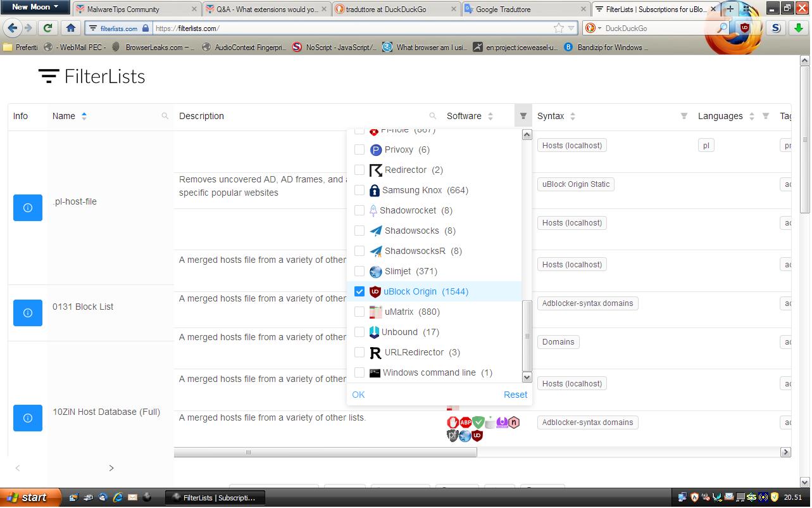This screenshot has width=812, height=508.
Task: Open the Languages column filter funnel
Action: click(x=766, y=116)
